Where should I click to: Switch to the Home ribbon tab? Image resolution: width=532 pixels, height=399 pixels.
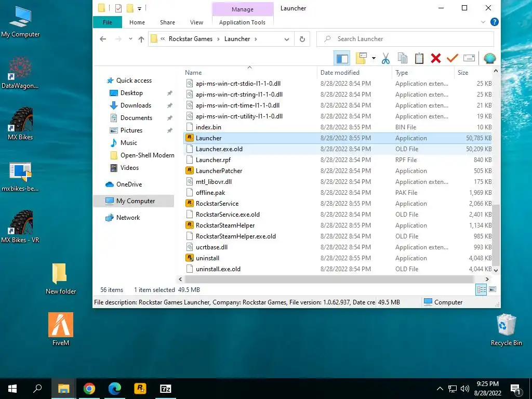pyautogui.click(x=137, y=22)
